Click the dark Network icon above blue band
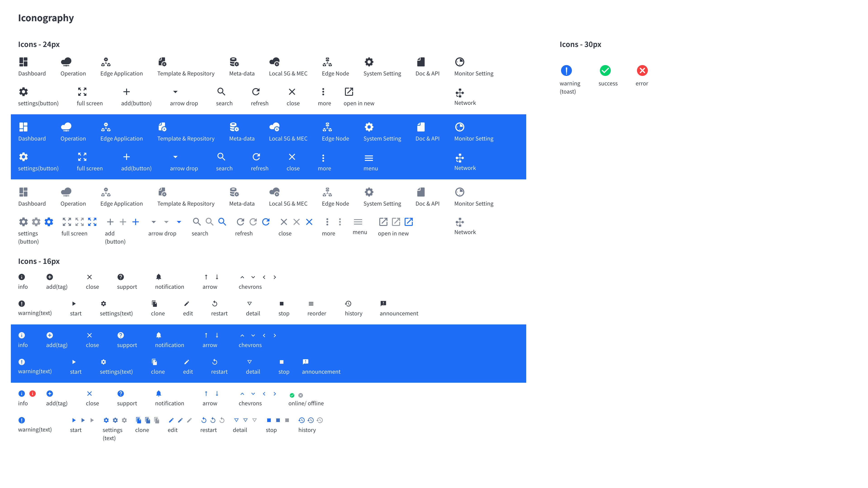 click(x=460, y=93)
